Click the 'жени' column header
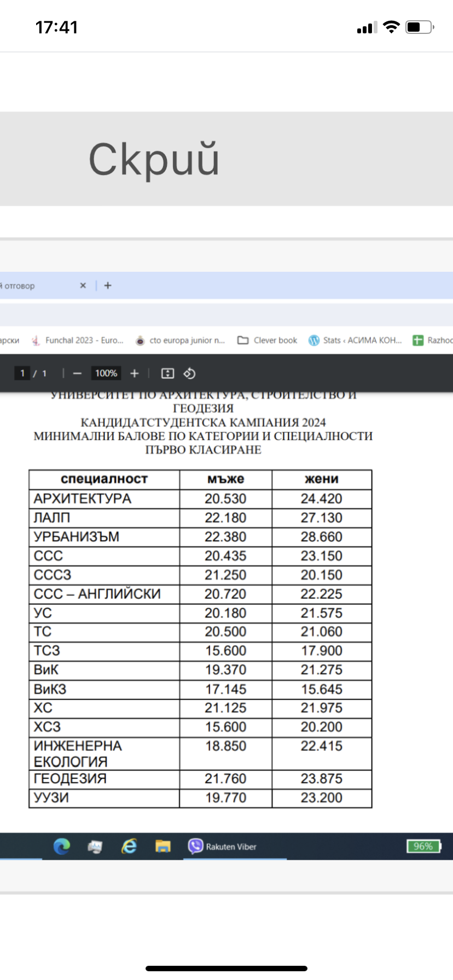The image size is (453, 980). (x=322, y=479)
